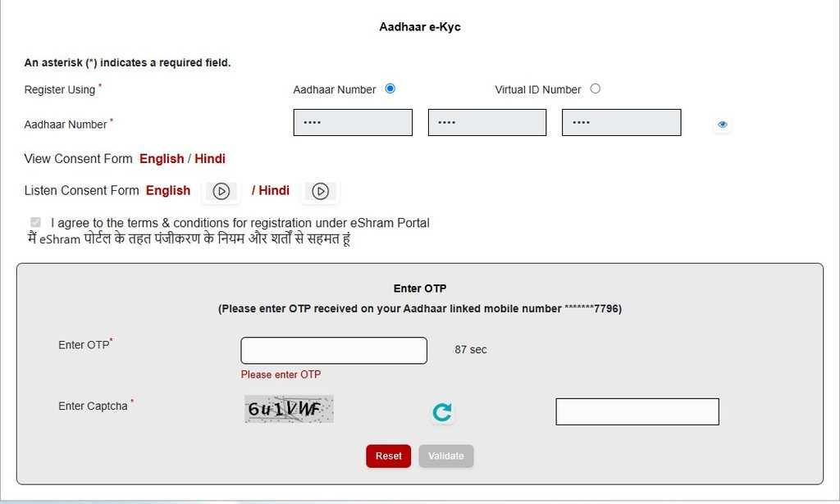The height and width of the screenshot is (504, 840).
Task: Click the Hindi agreement text line
Action: pos(189,238)
